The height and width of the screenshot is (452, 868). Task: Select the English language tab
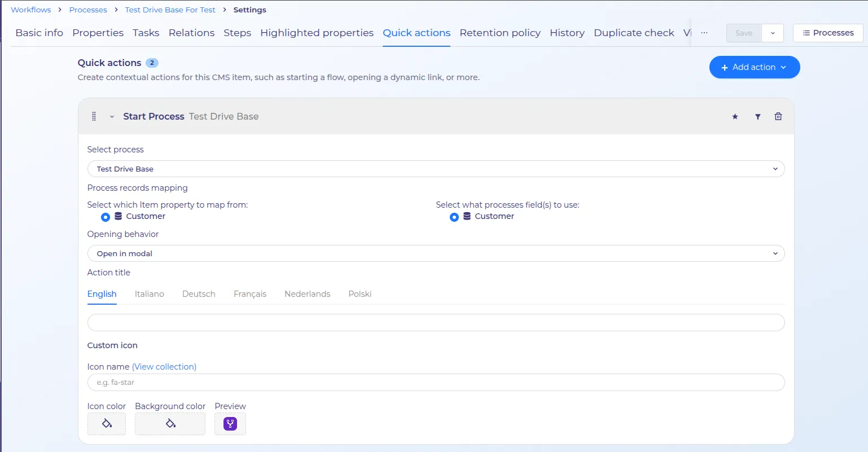pyautogui.click(x=102, y=294)
